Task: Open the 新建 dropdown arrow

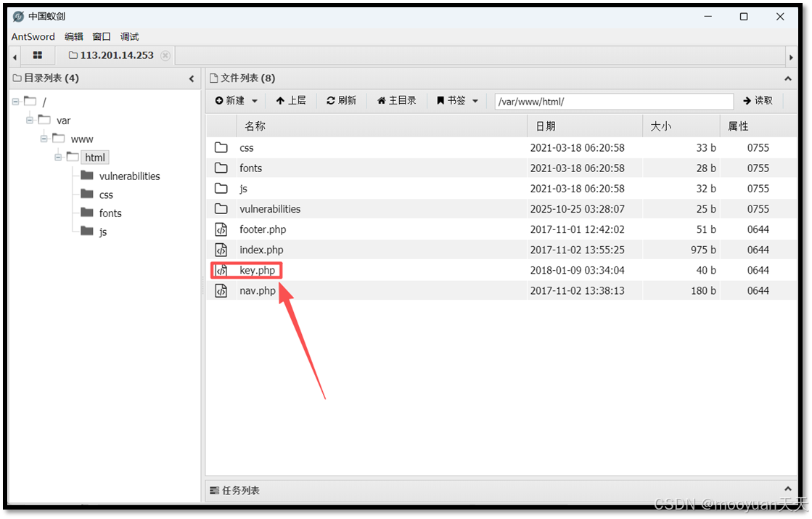Action: 254,101
